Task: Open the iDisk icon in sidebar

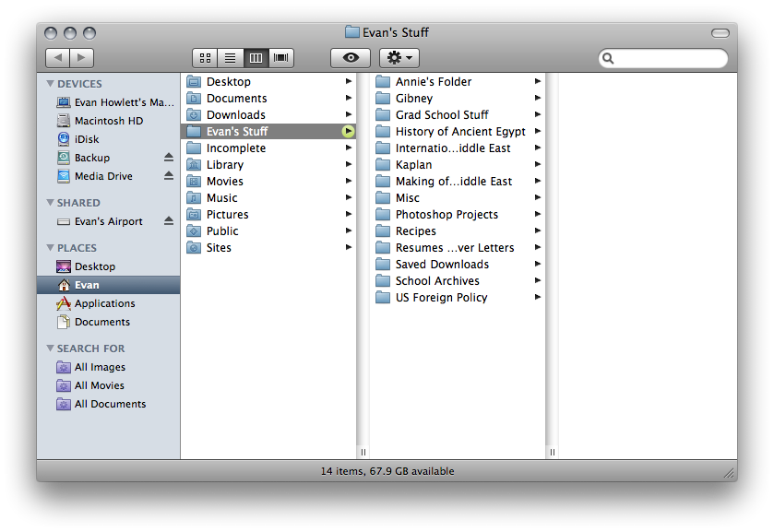Action: click(x=64, y=139)
